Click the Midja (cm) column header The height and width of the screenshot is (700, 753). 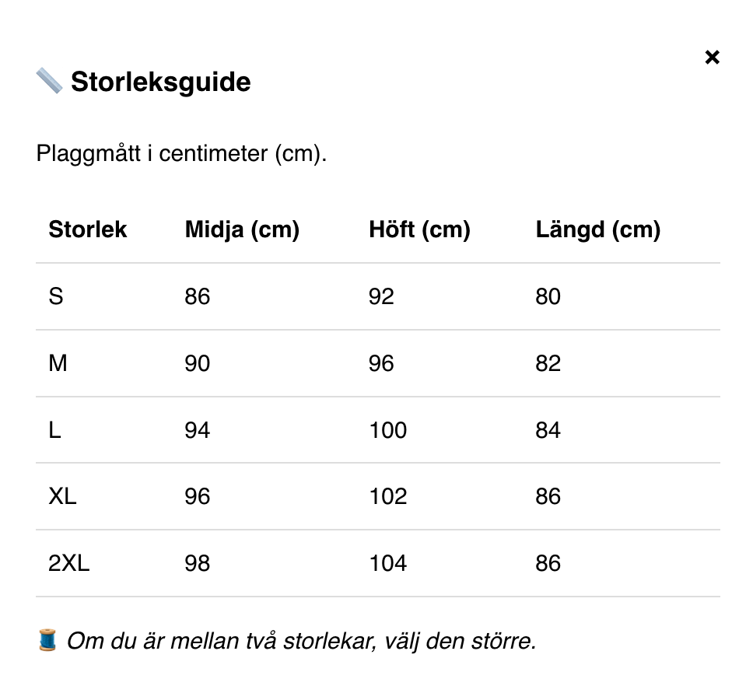[x=241, y=229]
